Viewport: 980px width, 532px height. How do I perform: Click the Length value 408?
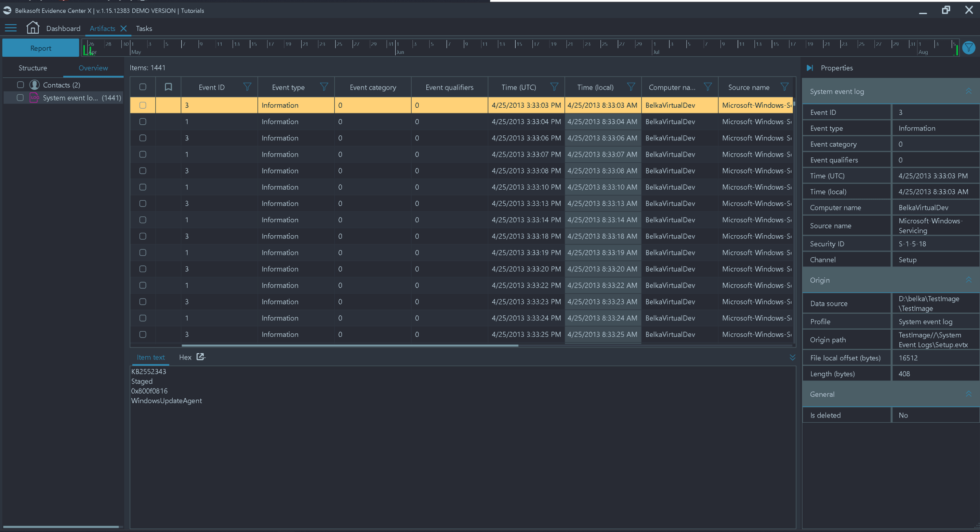[x=904, y=374]
